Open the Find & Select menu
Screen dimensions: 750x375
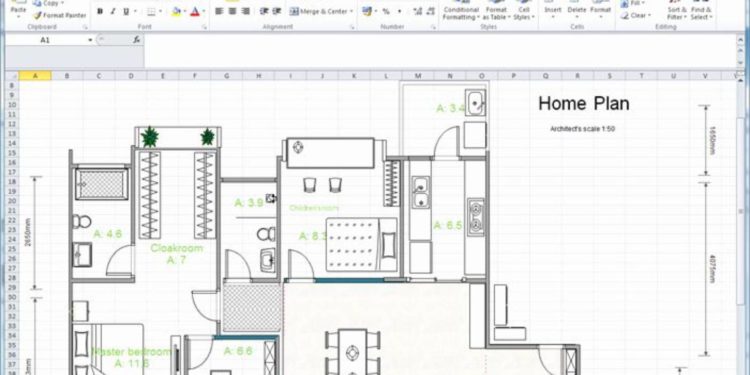701,11
